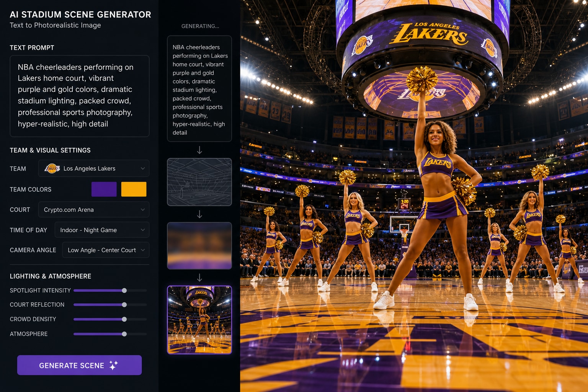The width and height of the screenshot is (588, 392).
Task: Select the wireframe sketch stage thumbnail
Action: 199,182
